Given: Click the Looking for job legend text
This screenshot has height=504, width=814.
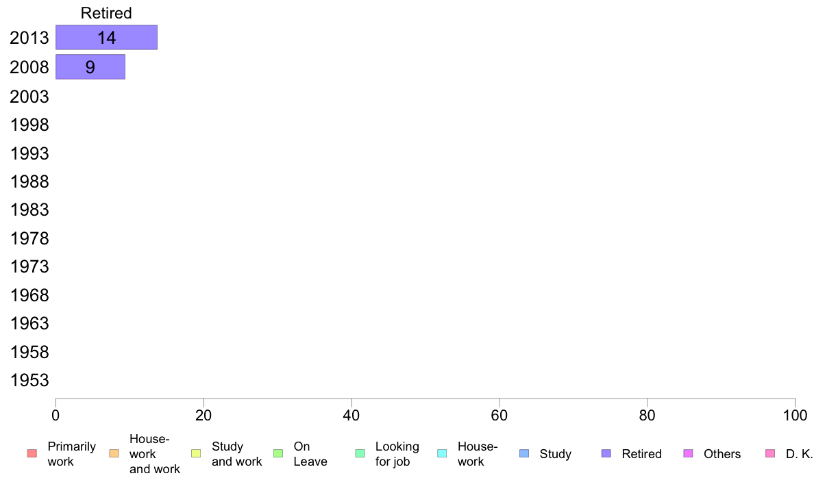Looking at the screenshot, I should [397, 454].
